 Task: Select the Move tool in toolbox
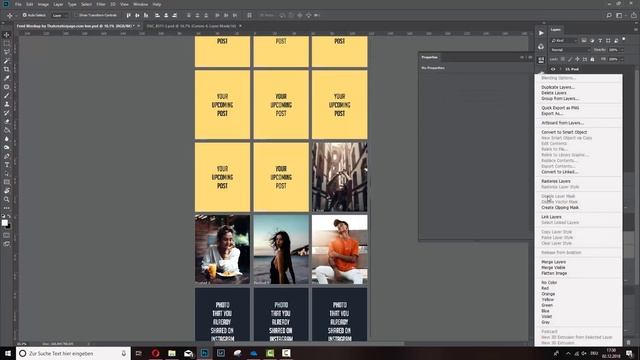tap(7, 35)
